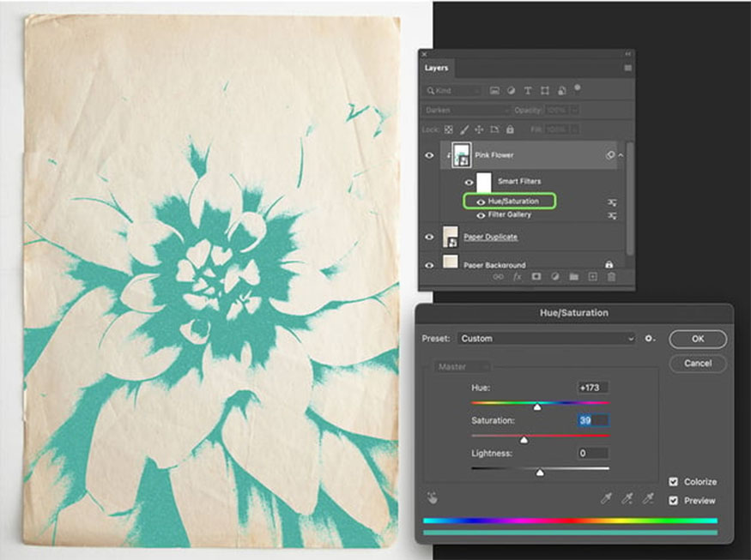Click the Cancel button
751x560 pixels.
pyautogui.click(x=697, y=364)
